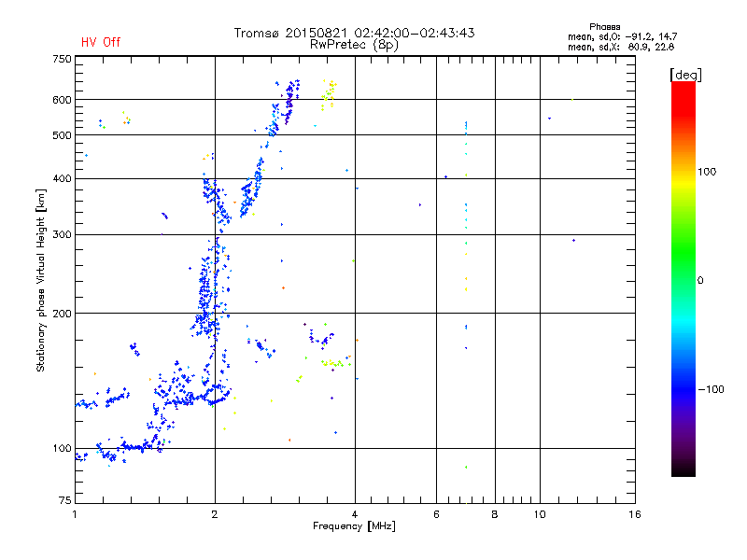Click the x-axis label '16'
This screenshot has height=560, width=747.
(635, 514)
